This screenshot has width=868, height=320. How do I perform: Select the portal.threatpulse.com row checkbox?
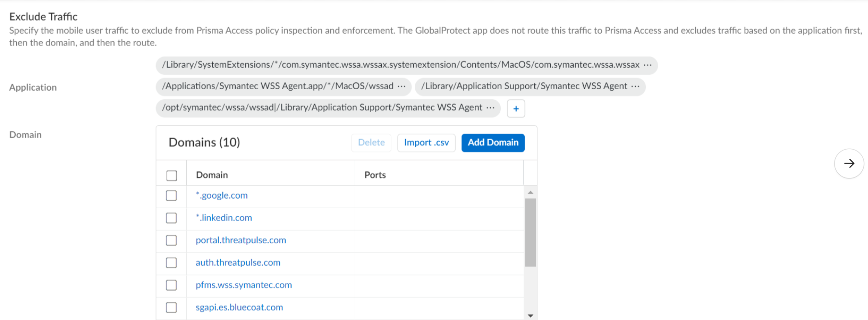coord(171,240)
